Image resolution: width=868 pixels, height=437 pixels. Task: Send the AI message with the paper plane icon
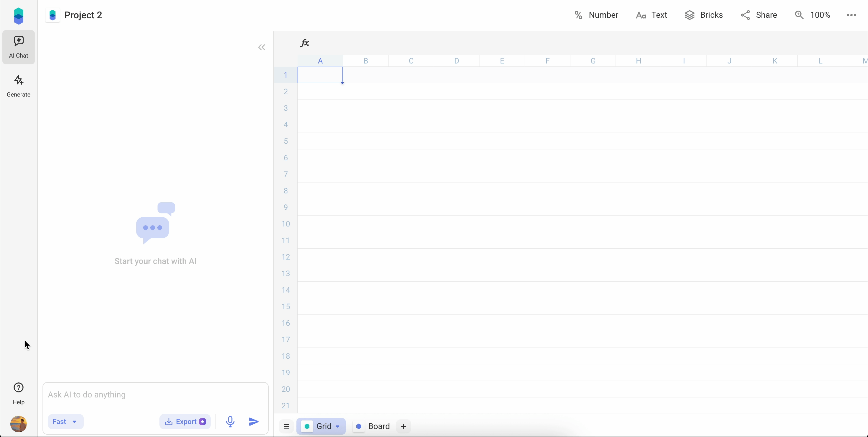point(253,422)
